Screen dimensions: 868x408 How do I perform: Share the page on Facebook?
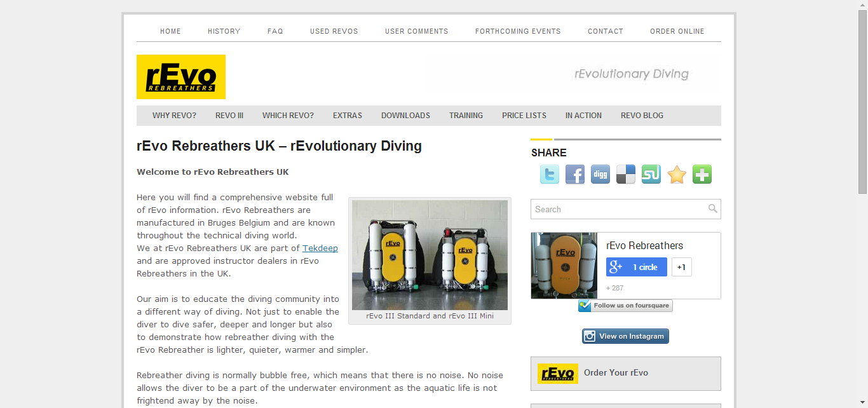(575, 174)
